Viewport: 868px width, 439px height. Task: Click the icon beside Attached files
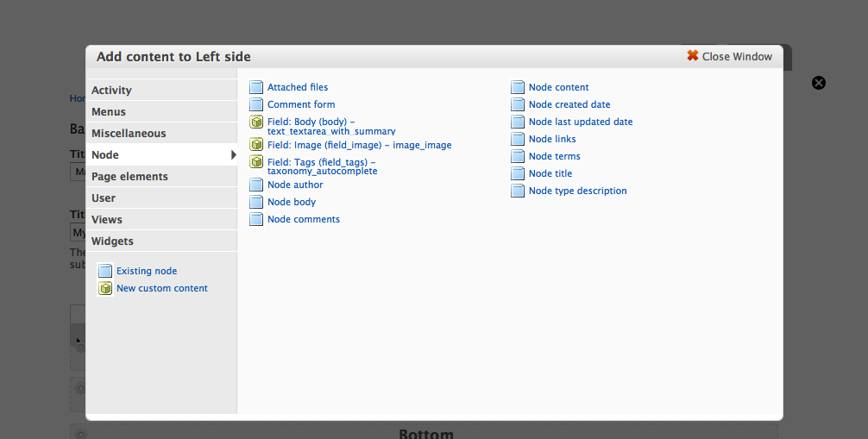coord(256,87)
